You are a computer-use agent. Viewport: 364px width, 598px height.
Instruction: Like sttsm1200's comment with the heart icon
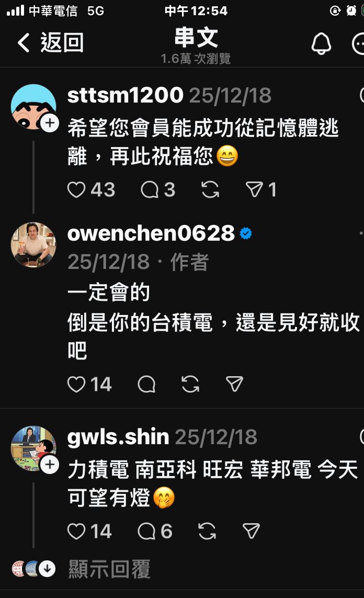76,189
